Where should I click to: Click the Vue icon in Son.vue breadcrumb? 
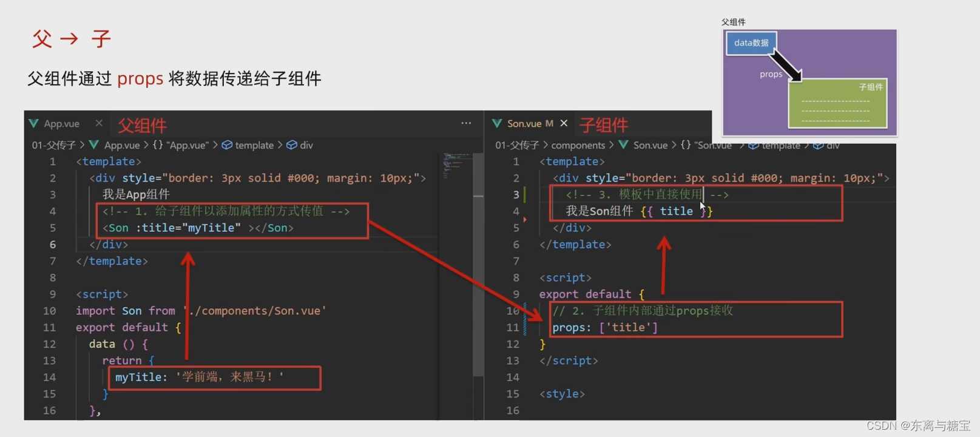point(623,144)
